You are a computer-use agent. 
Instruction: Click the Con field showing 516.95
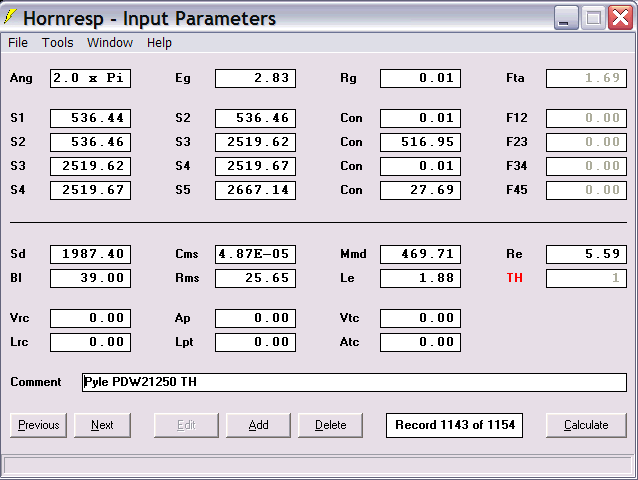pyautogui.click(x=420, y=142)
